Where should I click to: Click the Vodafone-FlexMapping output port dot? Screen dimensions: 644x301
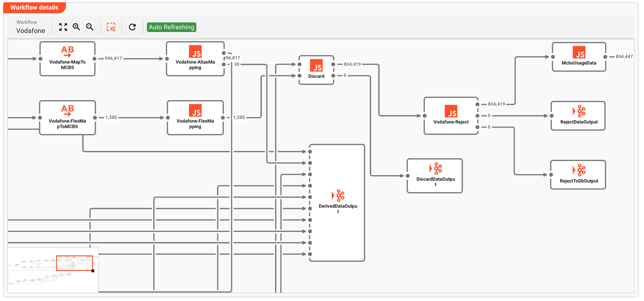[x=223, y=118]
